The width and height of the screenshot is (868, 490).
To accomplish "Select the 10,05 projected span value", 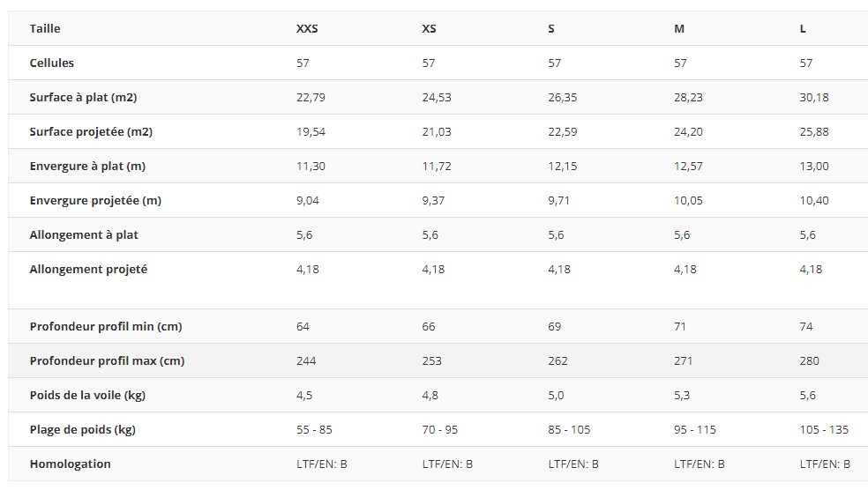I will click(x=689, y=201).
